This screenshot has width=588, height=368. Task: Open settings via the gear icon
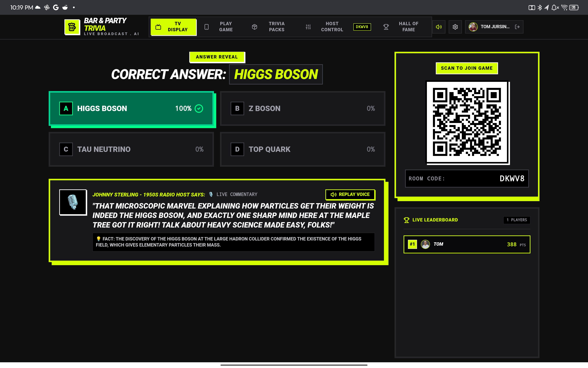[x=455, y=27]
